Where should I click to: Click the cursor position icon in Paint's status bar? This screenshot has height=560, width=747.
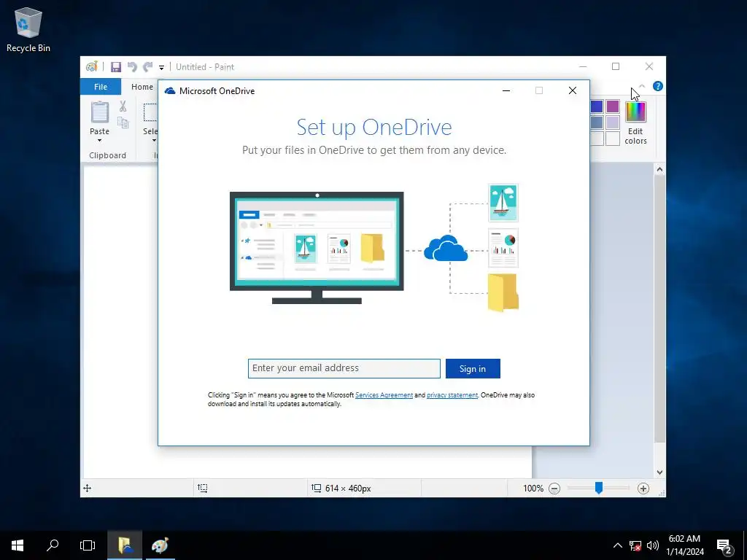click(x=88, y=488)
